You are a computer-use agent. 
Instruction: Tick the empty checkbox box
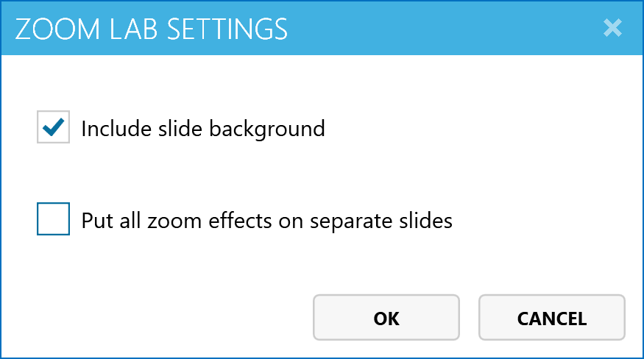click(x=53, y=219)
